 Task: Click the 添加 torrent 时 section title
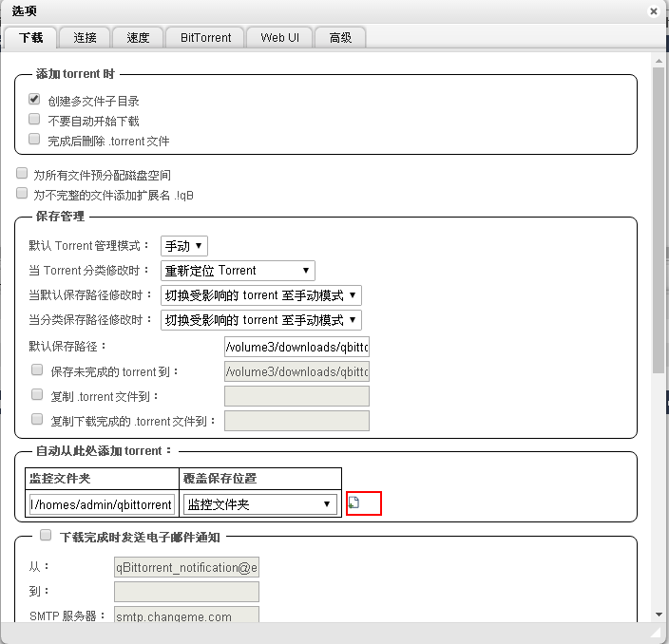click(75, 74)
